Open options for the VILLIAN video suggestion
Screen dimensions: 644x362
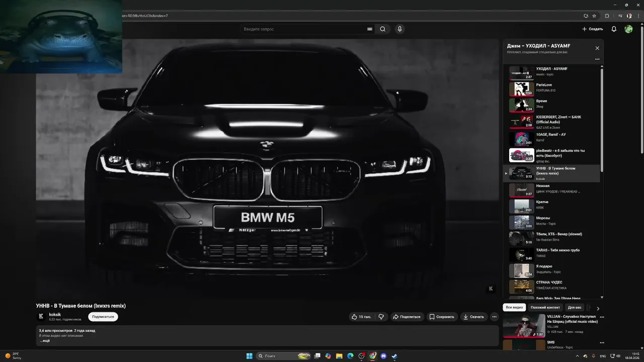tap(602, 317)
